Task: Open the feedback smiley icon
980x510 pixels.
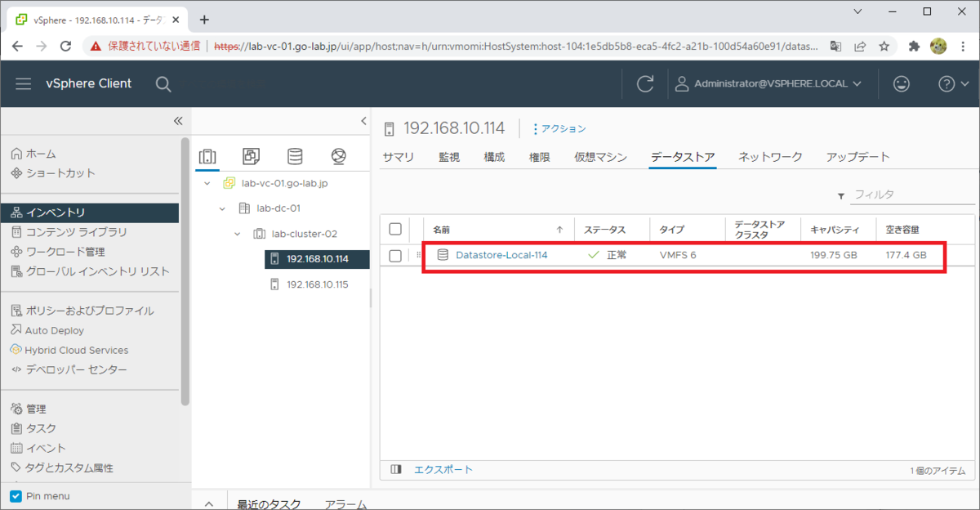Action: (902, 83)
